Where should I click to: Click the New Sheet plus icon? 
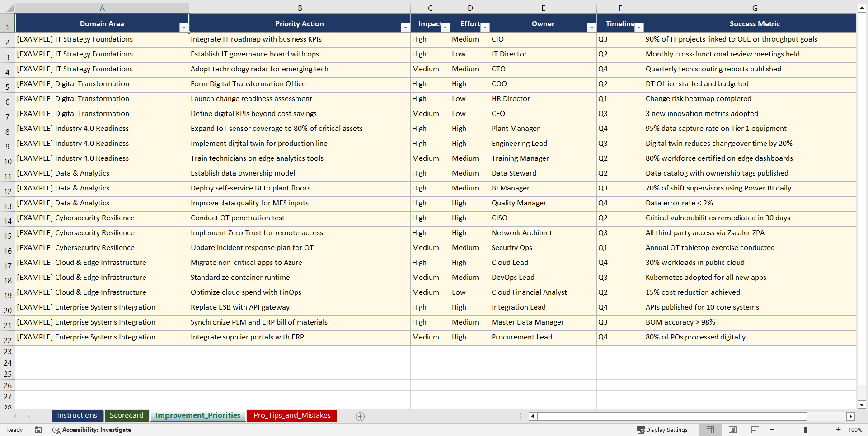click(x=360, y=416)
